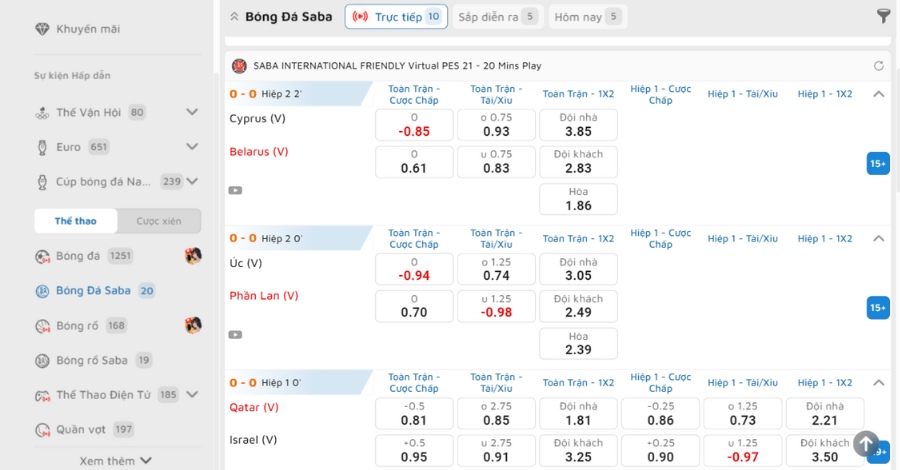Screen dimensions: 900x470
Task: Play live video for Úc vs Phần Lan
Action: [x=235, y=335]
